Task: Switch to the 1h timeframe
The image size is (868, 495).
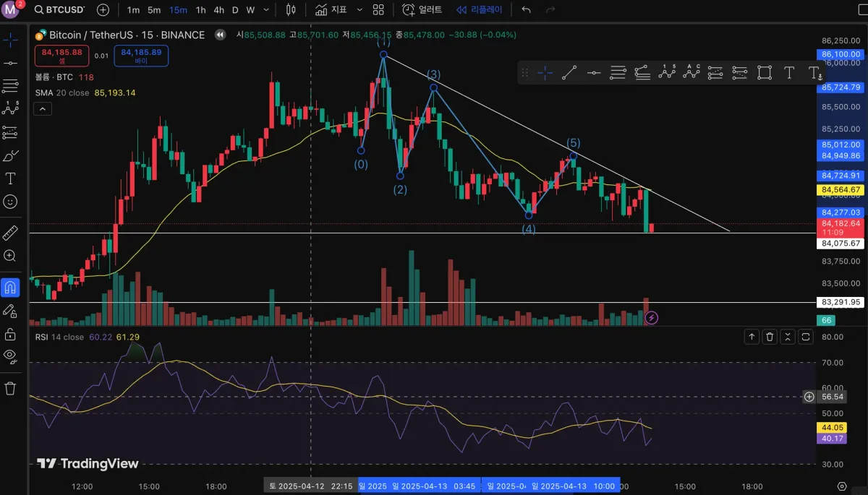Action: coord(200,10)
